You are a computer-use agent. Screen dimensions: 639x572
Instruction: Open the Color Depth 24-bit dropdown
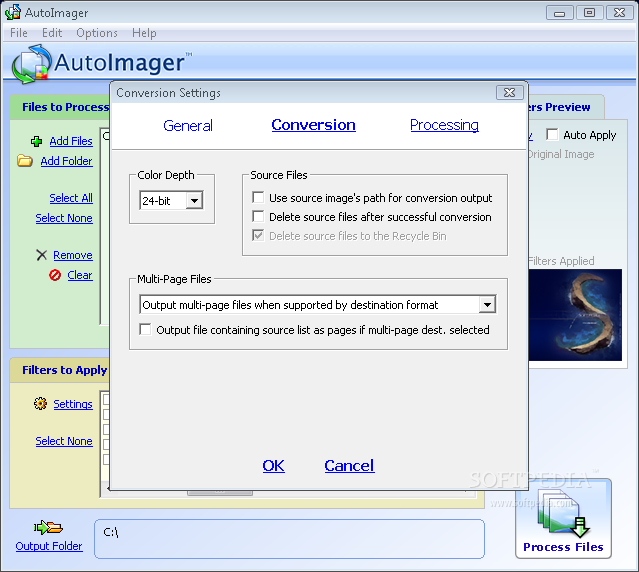(194, 200)
